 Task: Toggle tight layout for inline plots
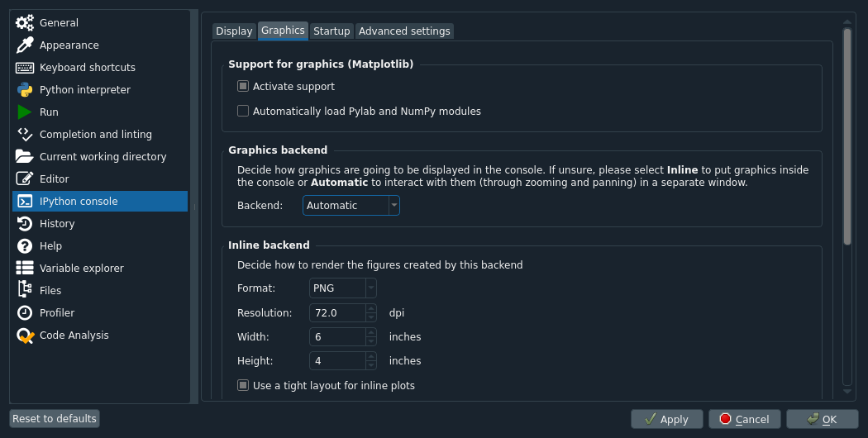click(243, 385)
